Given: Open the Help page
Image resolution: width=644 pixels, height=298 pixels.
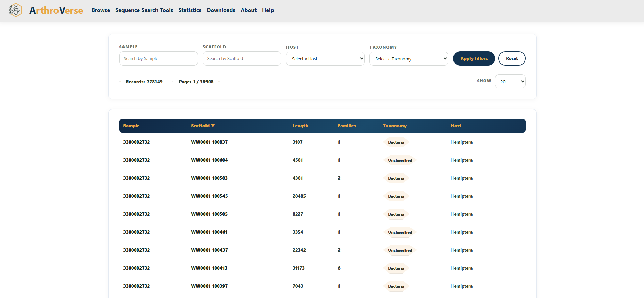Looking at the screenshot, I should click(x=268, y=10).
